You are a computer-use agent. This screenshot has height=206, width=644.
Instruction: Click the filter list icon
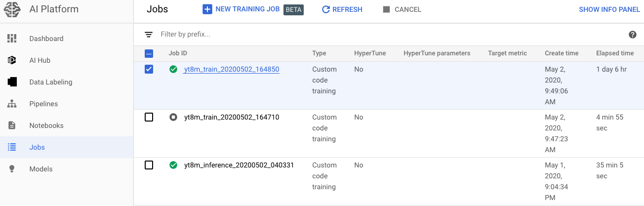(149, 35)
